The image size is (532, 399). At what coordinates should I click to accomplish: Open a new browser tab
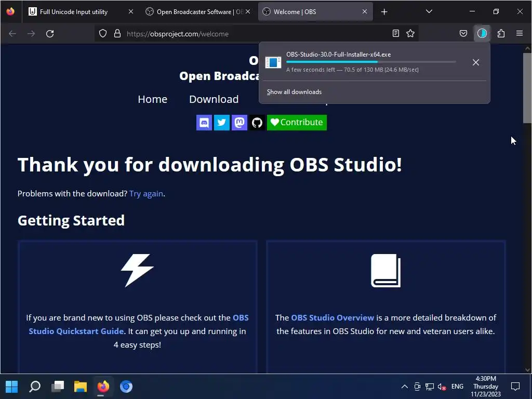click(384, 12)
